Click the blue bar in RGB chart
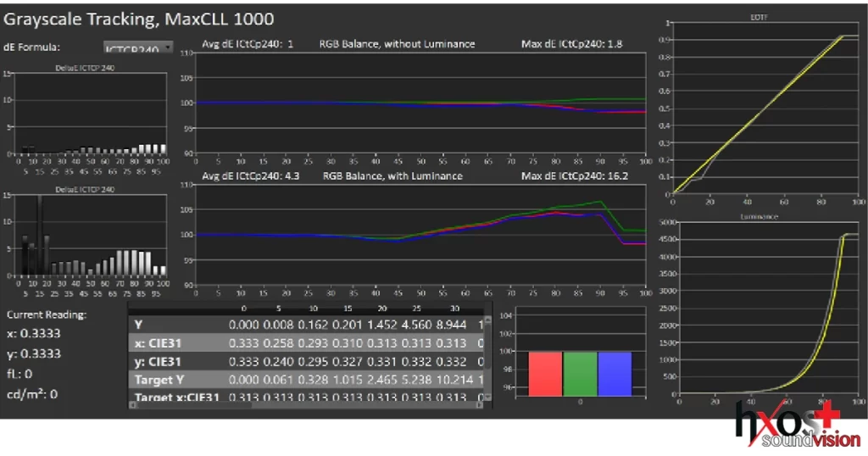 coord(615,372)
